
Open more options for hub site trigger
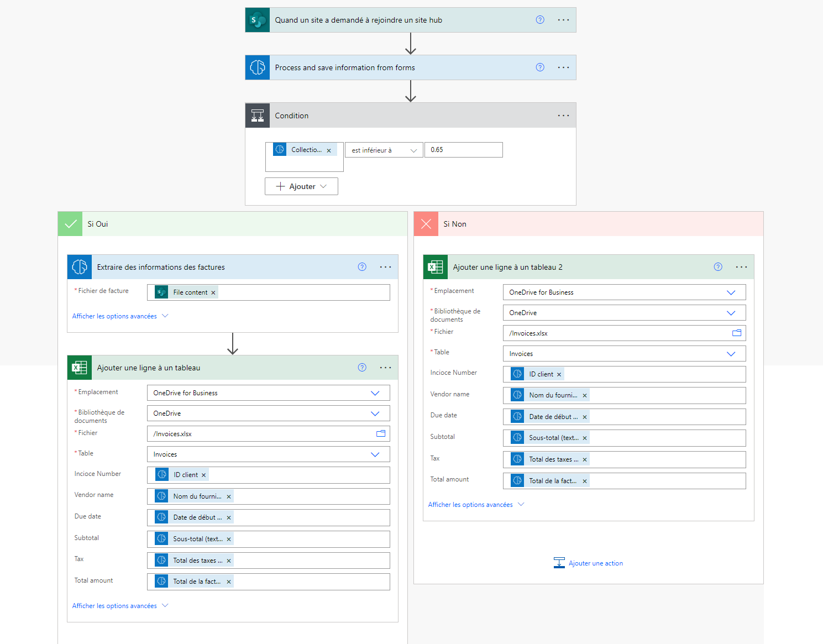pos(563,20)
